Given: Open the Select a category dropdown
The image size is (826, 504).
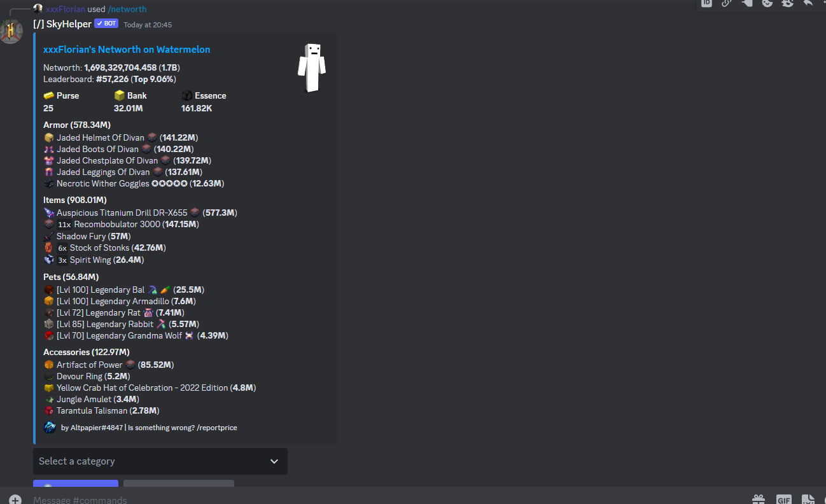Looking at the screenshot, I should (160, 461).
